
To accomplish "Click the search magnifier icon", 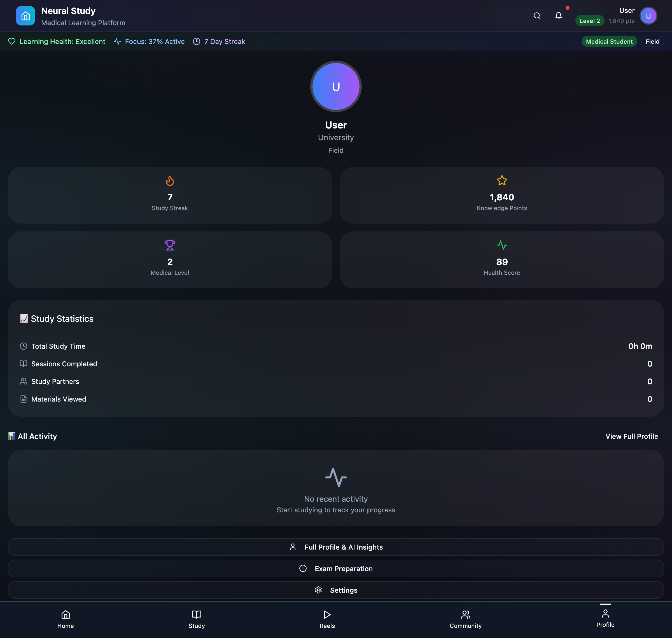I will click(536, 16).
